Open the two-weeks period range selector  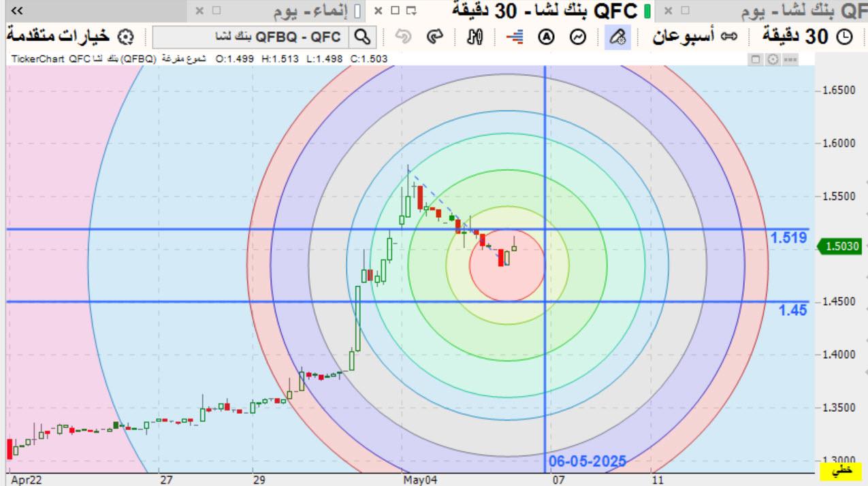click(x=696, y=37)
